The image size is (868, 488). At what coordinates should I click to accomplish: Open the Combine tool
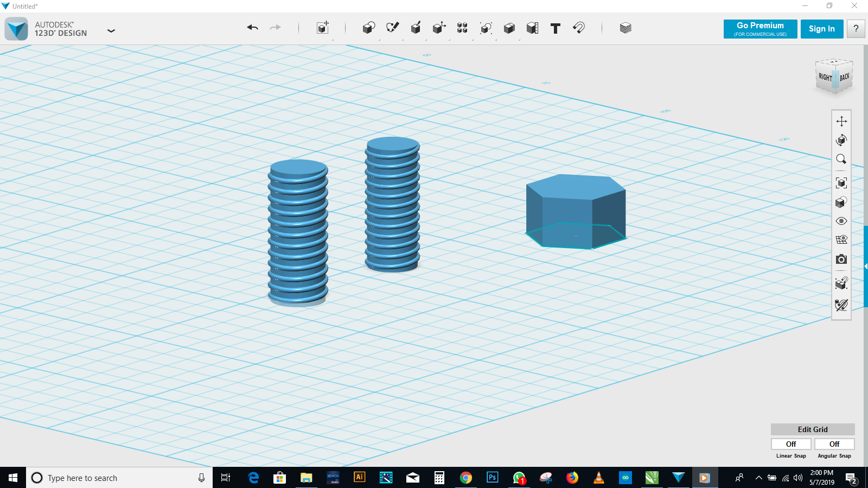pyautogui.click(x=509, y=28)
